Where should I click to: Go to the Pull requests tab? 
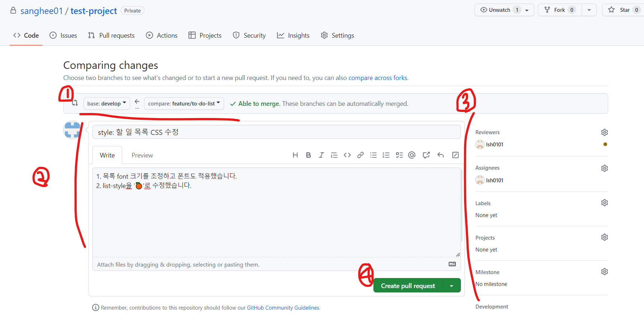click(111, 35)
